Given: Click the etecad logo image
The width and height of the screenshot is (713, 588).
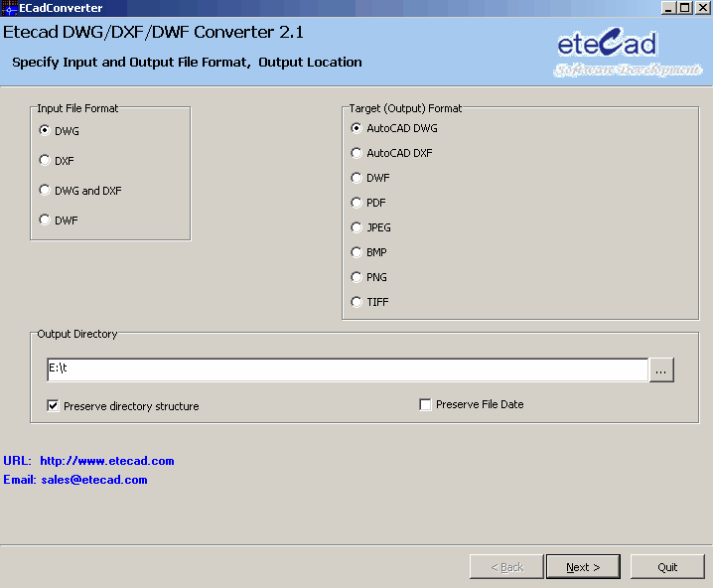Looking at the screenshot, I should click(627, 54).
